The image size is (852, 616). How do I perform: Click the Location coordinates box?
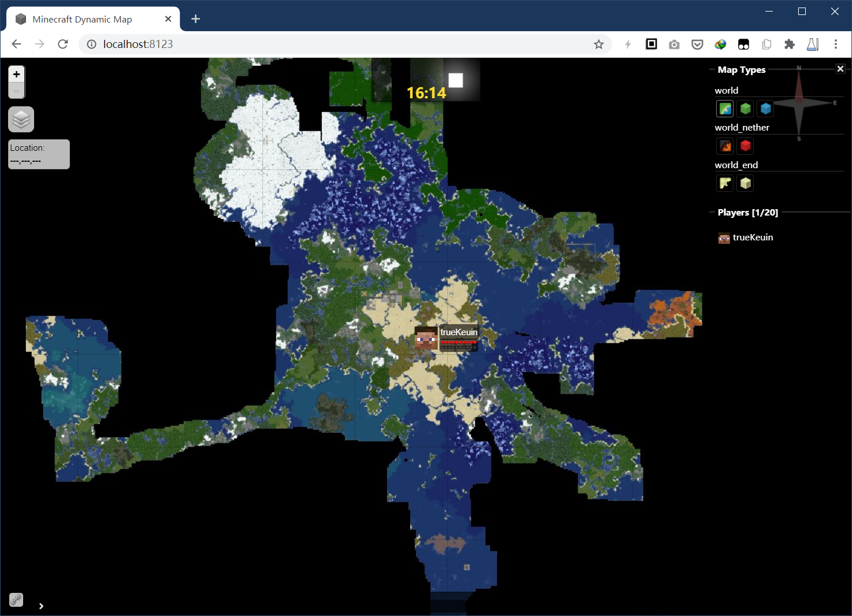(39, 154)
